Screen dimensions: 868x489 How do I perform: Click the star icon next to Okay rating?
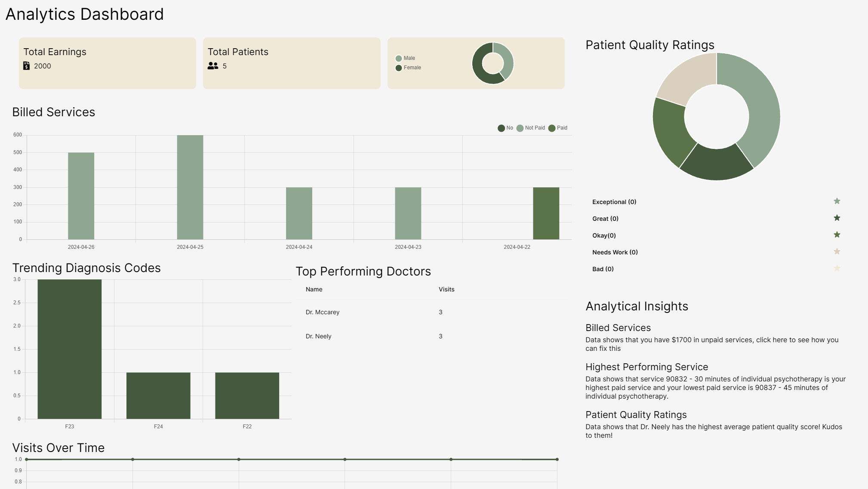(x=837, y=235)
